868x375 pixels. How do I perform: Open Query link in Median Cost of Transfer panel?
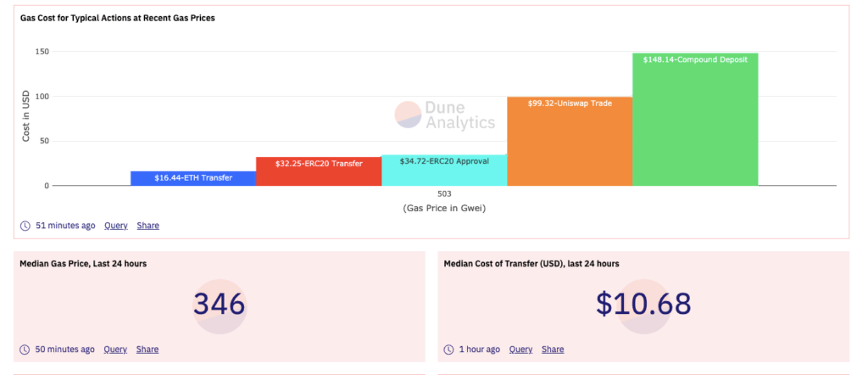click(520, 350)
